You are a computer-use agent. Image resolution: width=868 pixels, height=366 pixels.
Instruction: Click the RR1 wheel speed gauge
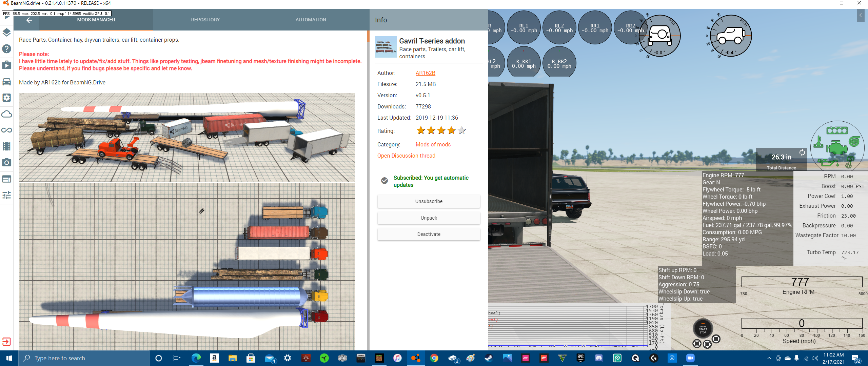(595, 28)
